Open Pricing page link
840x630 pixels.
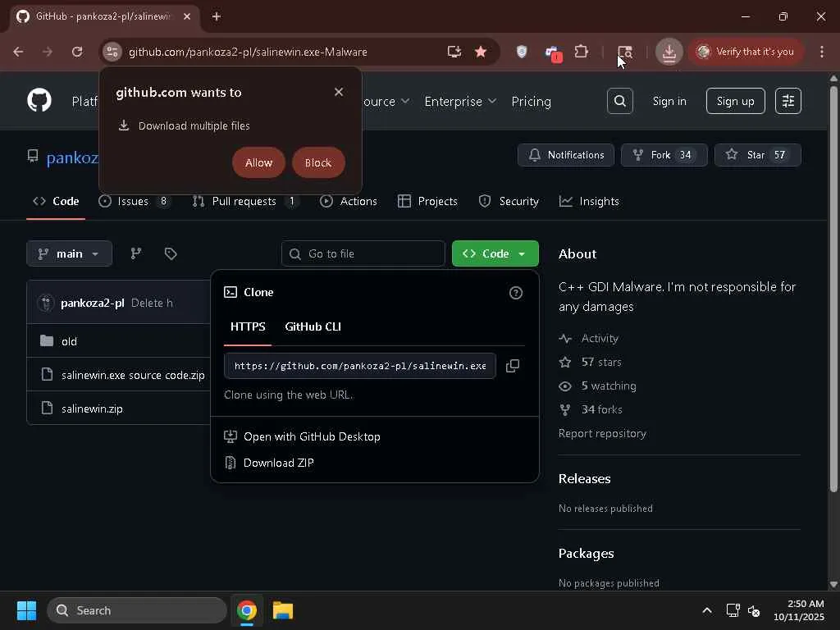click(531, 101)
